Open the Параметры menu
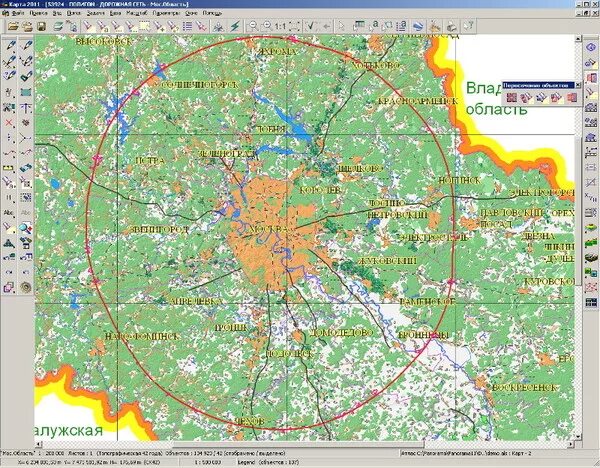This screenshot has height=468, width=600. coord(166,13)
